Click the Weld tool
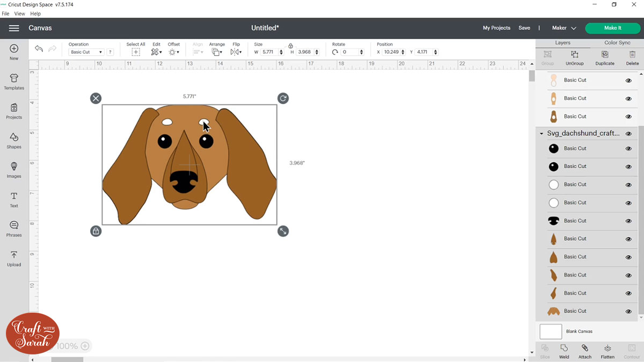This screenshot has width=644, height=362. pos(564,352)
